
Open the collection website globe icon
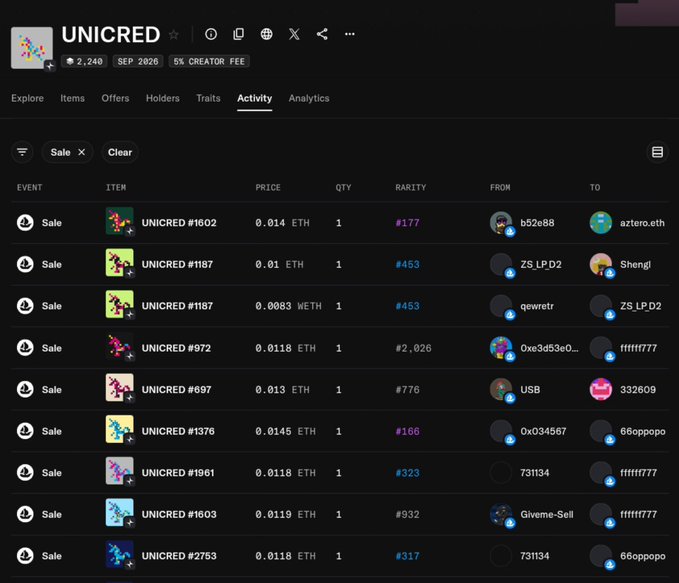pyautogui.click(x=266, y=34)
